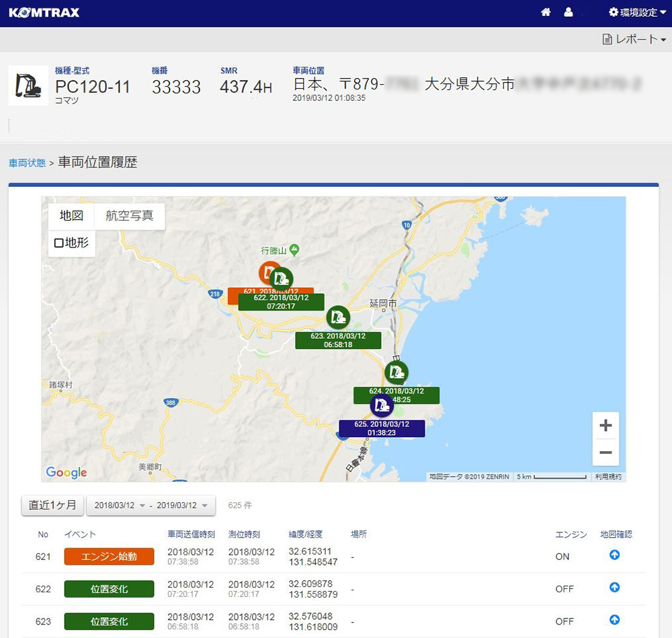The height and width of the screenshot is (638, 672).
Task: Enable the 地形 terrain checkbox
Action: (x=58, y=243)
